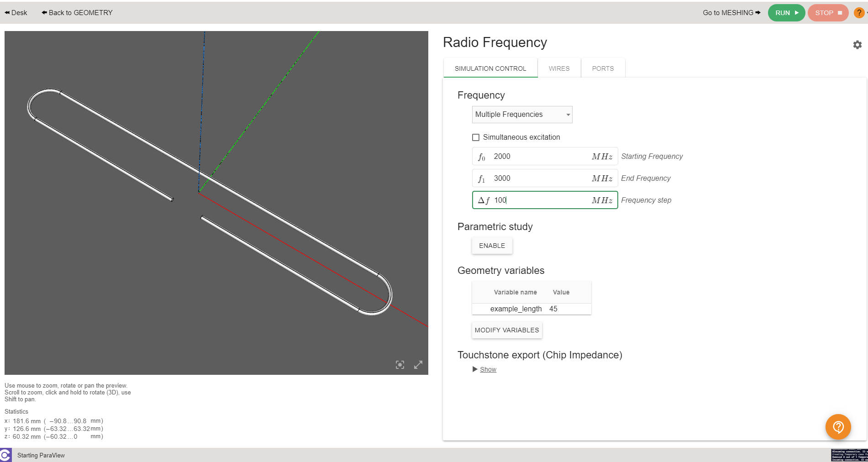Click the STOP button

[x=828, y=13]
